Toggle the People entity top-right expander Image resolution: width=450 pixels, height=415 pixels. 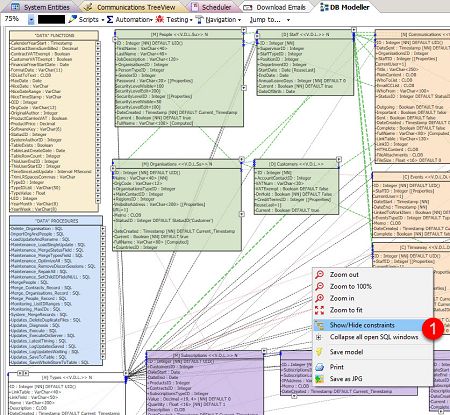click(x=244, y=30)
